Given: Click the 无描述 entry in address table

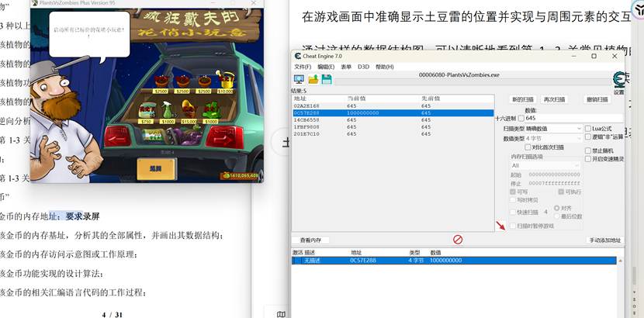Looking at the screenshot, I should pyautogui.click(x=311, y=261).
